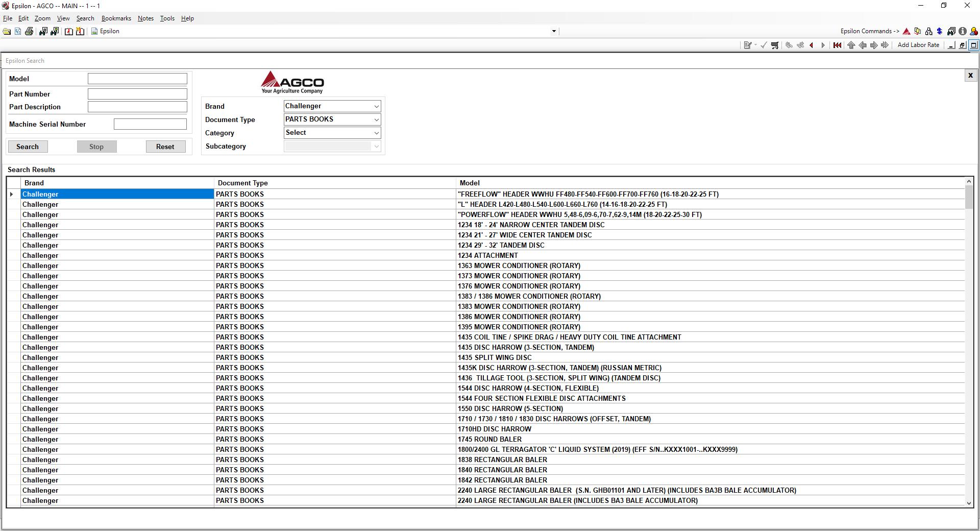The image size is (980, 531).
Task: Click the results vertical scrollbar down arrow
Action: (969, 503)
